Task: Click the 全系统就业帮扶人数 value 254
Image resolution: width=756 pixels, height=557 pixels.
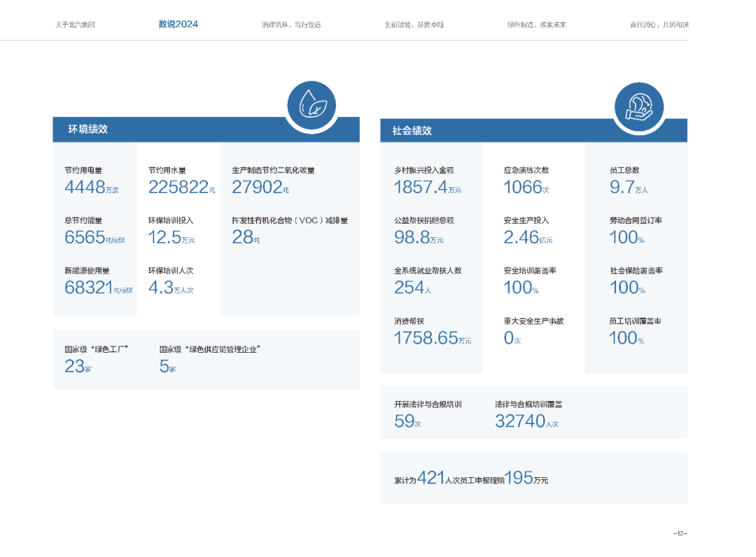Action: coord(409,288)
